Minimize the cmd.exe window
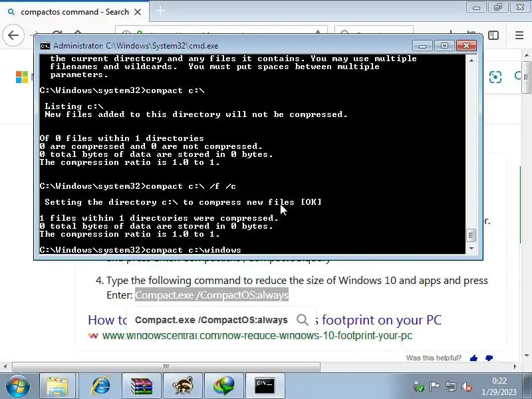This screenshot has width=532, height=399. (x=422, y=46)
